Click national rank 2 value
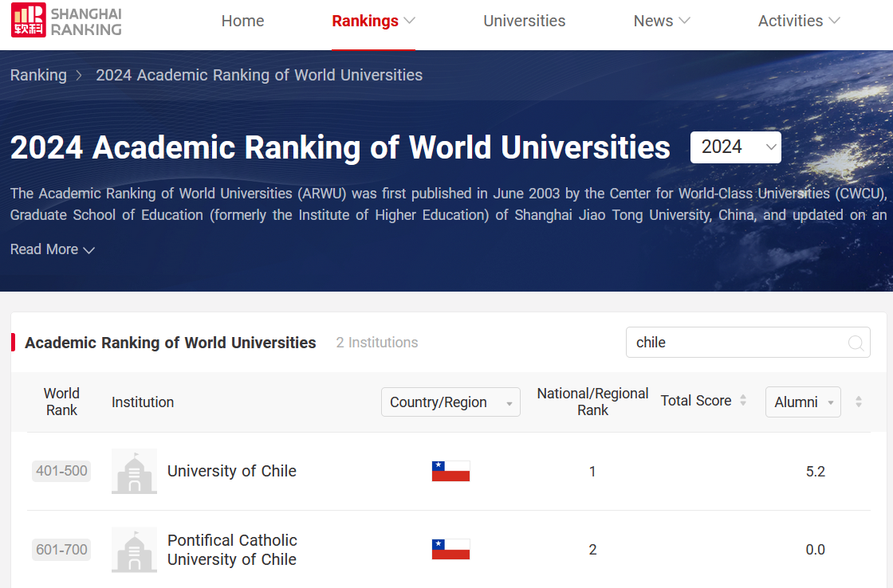 (592, 549)
